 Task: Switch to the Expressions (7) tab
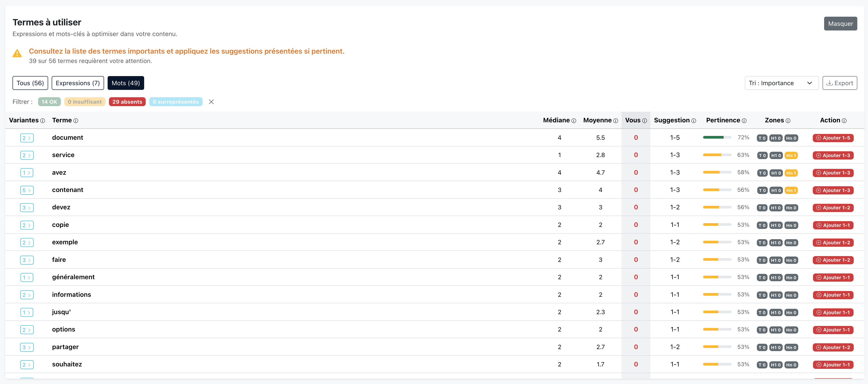(78, 83)
